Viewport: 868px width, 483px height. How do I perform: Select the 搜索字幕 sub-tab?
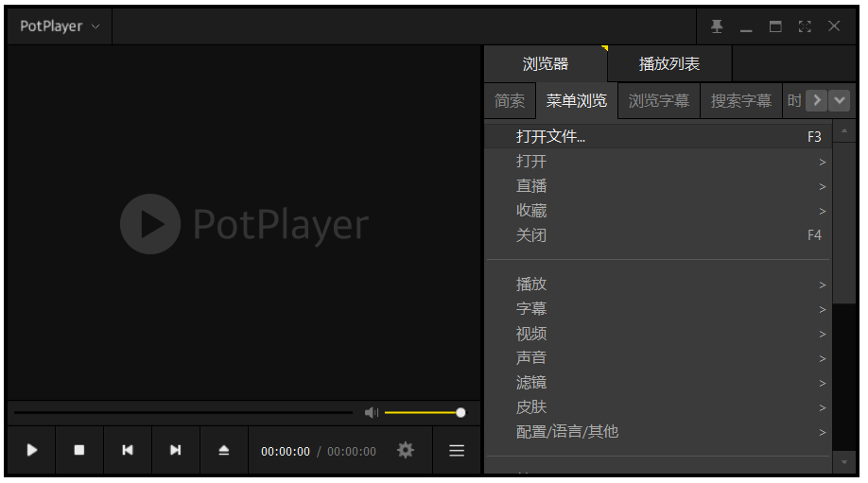[741, 101]
